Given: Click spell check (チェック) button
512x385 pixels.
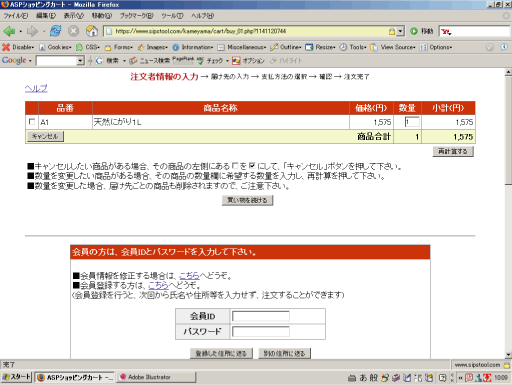Looking at the screenshot, I should pyautogui.click(x=210, y=60).
